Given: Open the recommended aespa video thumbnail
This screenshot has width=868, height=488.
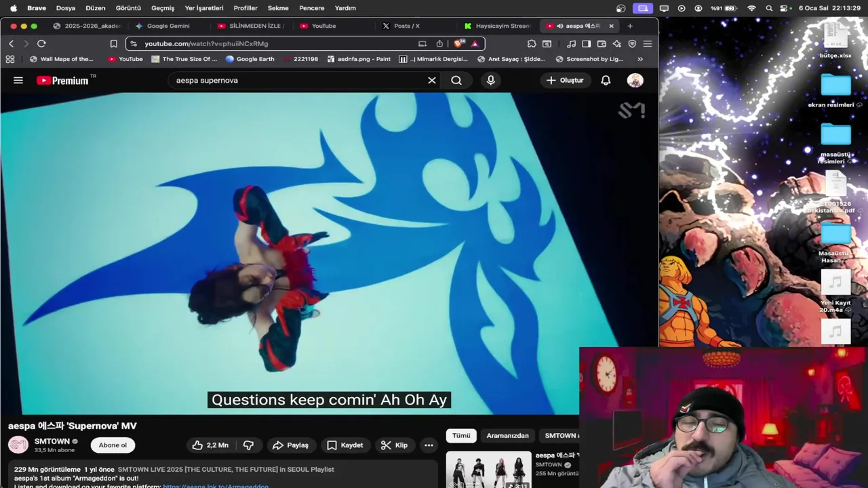Looking at the screenshot, I should click(x=488, y=469).
